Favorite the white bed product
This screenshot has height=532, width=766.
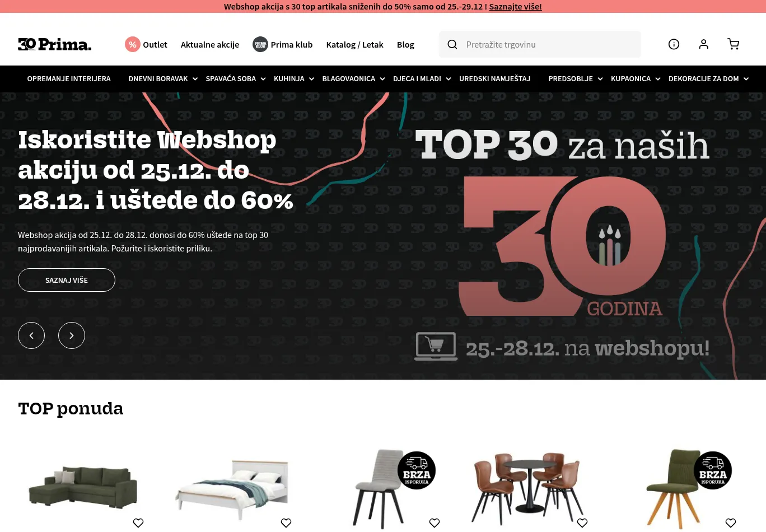pos(286,522)
